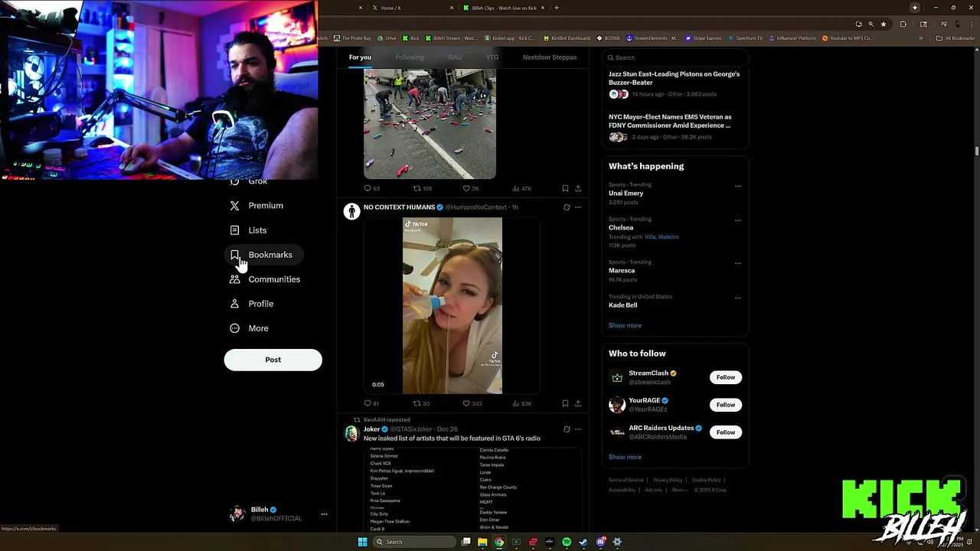
Task: Bookmark the post with 47K views
Action: click(x=565, y=188)
